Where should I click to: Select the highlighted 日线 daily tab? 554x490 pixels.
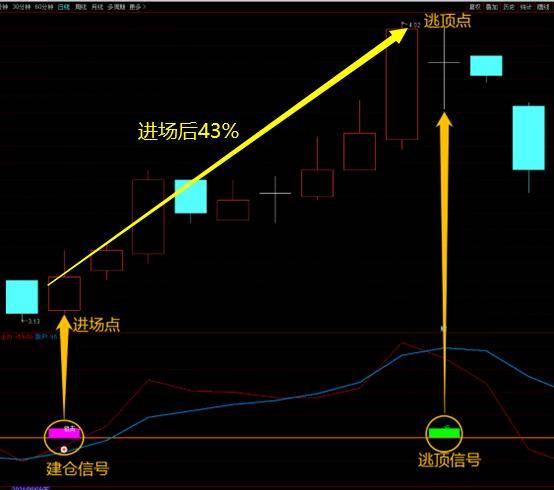[x=64, y=7]
